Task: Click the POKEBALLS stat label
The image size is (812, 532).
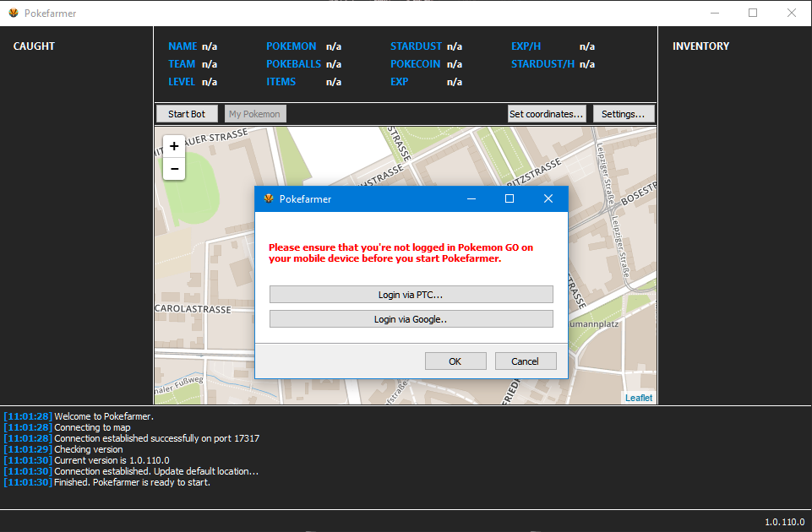Action: point(293,63)
